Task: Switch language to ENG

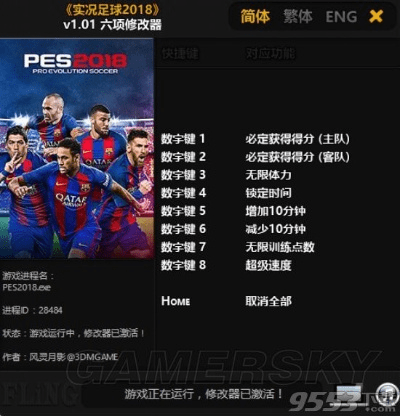Action: (341, 17)
